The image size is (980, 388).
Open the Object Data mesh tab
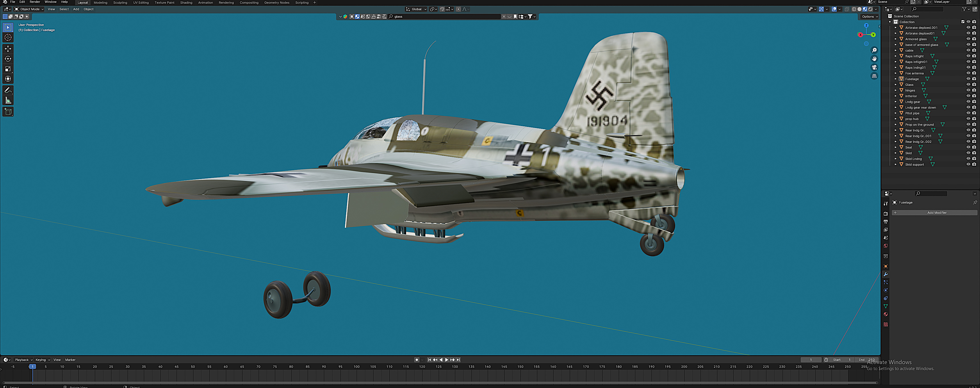(x=886, y=306)
